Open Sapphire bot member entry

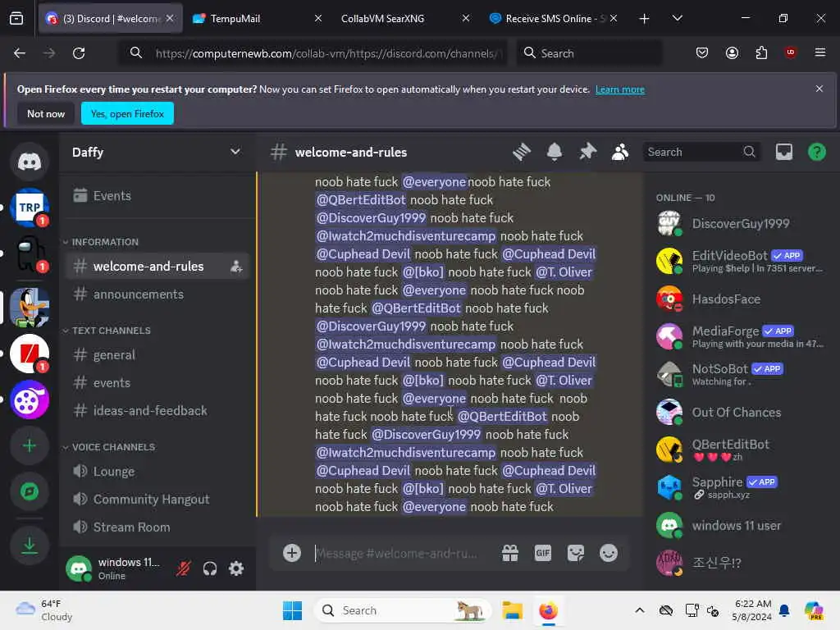pos(742,487)
